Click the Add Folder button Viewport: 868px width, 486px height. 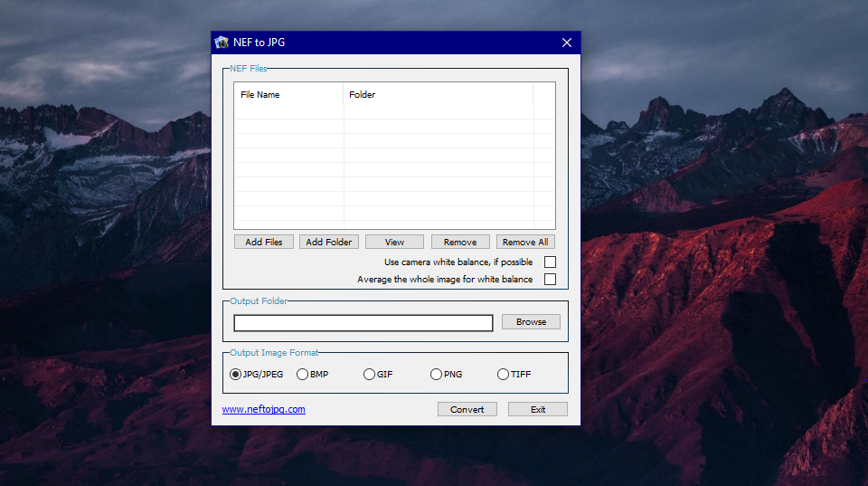pos(329,243)
